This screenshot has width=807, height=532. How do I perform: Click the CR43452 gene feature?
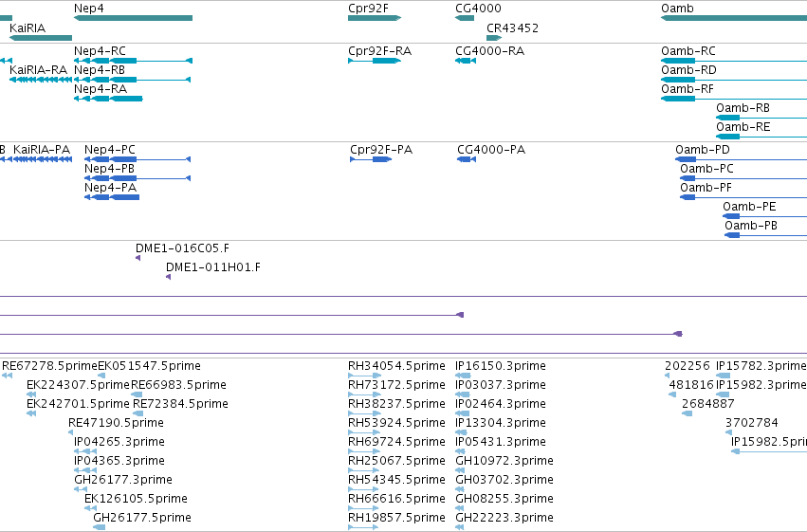pos(494,38)
